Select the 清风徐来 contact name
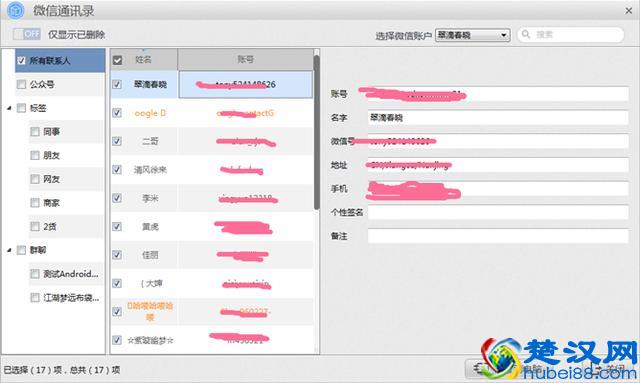This screenshot has height=383, width=640. click(x=150, y=170)
